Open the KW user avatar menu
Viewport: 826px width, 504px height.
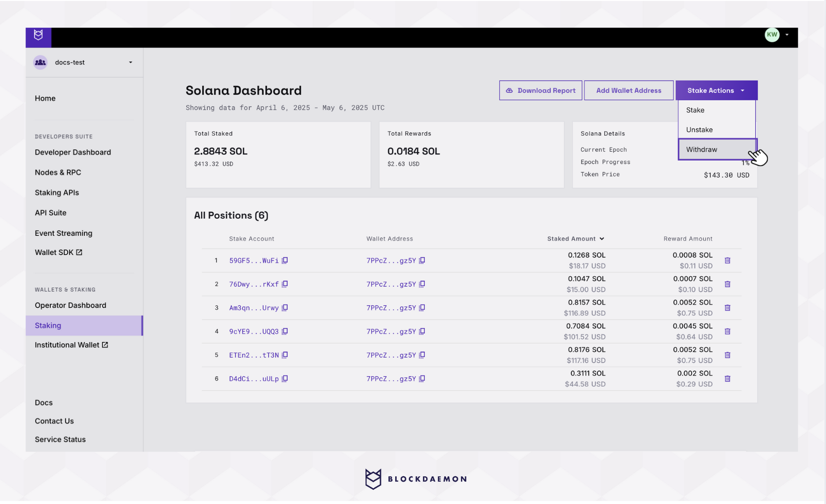(x=772, y=35)
